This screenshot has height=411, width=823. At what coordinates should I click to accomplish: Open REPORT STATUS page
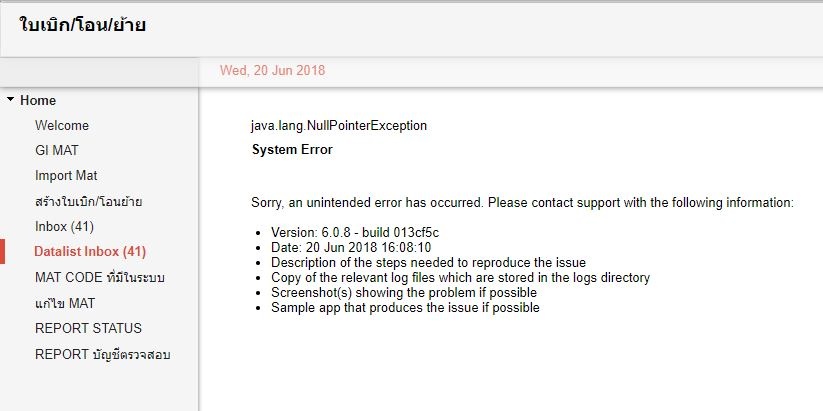(88, 328)
